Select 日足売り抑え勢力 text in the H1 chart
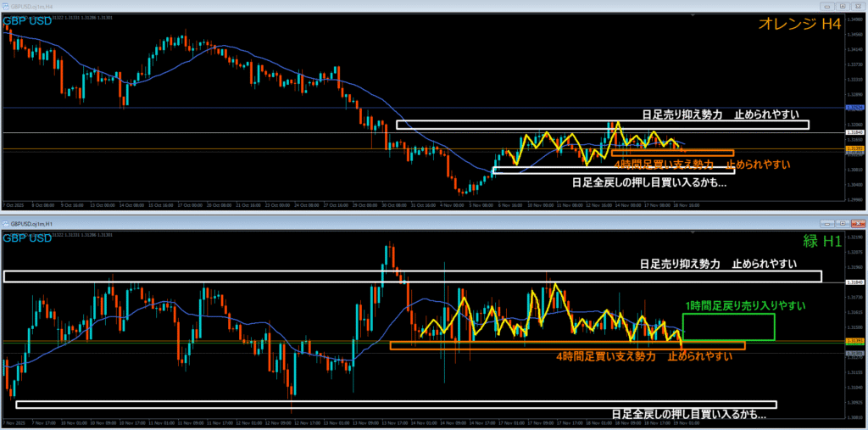Screen dimensions: 868x430 (680, 264)
